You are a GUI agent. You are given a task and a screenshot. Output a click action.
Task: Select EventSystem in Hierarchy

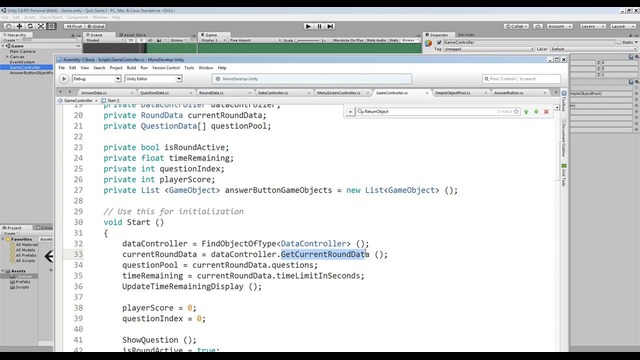coord(22,62)
